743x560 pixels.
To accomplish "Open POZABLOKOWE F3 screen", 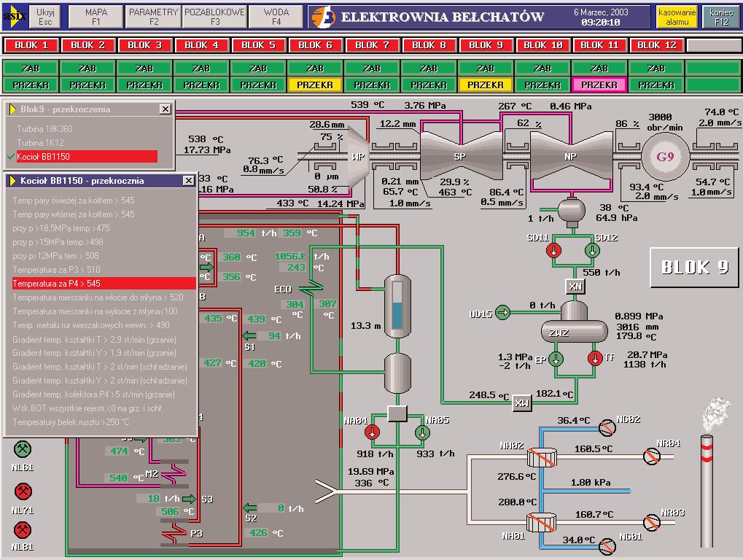I will click(214, 17).
